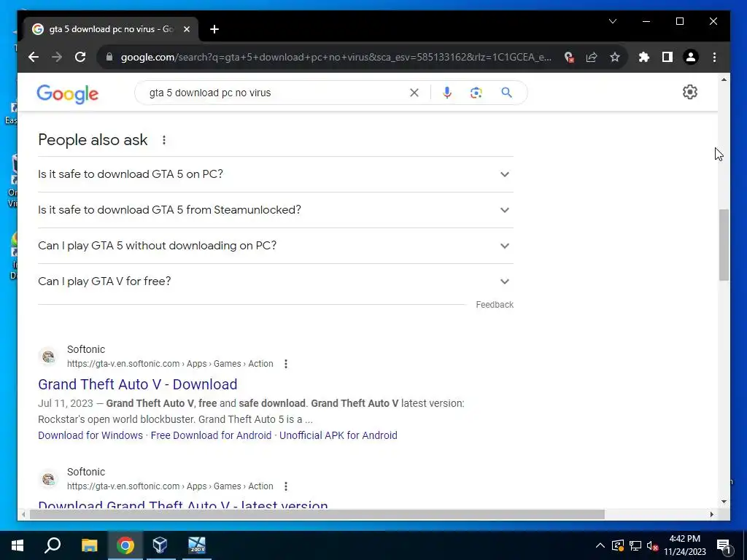Open more options for second Softonic result
The height and width of the screenshot is (560, 747).
286,486
